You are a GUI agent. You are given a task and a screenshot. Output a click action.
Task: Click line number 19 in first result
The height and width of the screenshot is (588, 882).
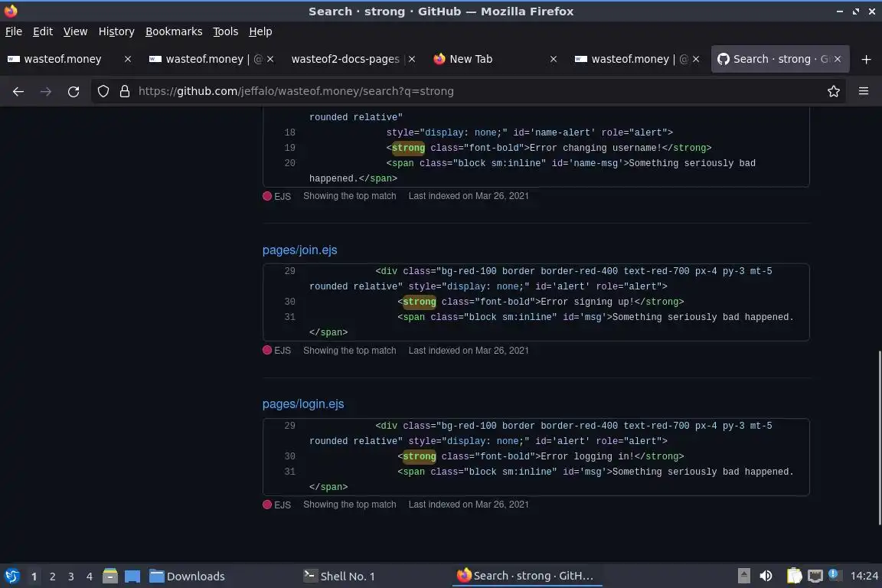coord(289,148)
